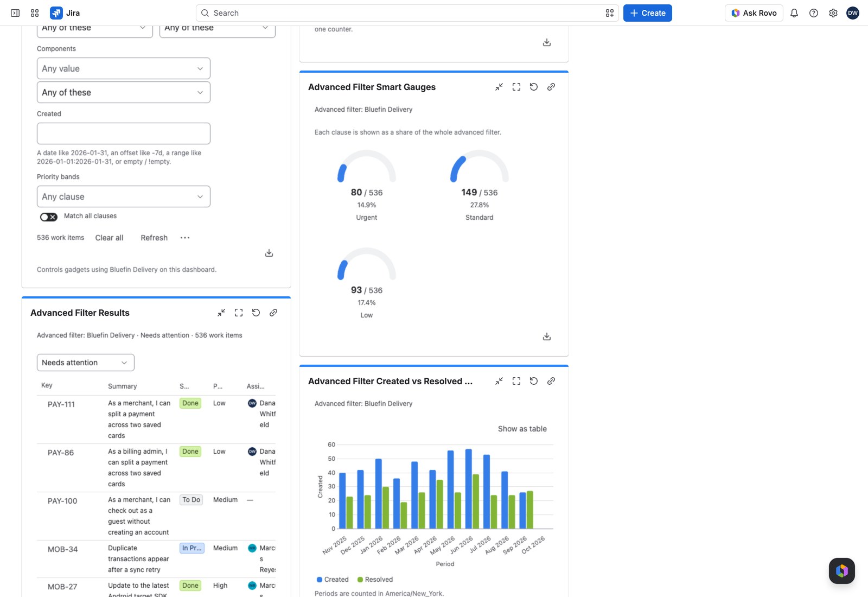Refresh the Created vs Resolved gadget
This screenshot has height=597, width=868.
[534, 381]
